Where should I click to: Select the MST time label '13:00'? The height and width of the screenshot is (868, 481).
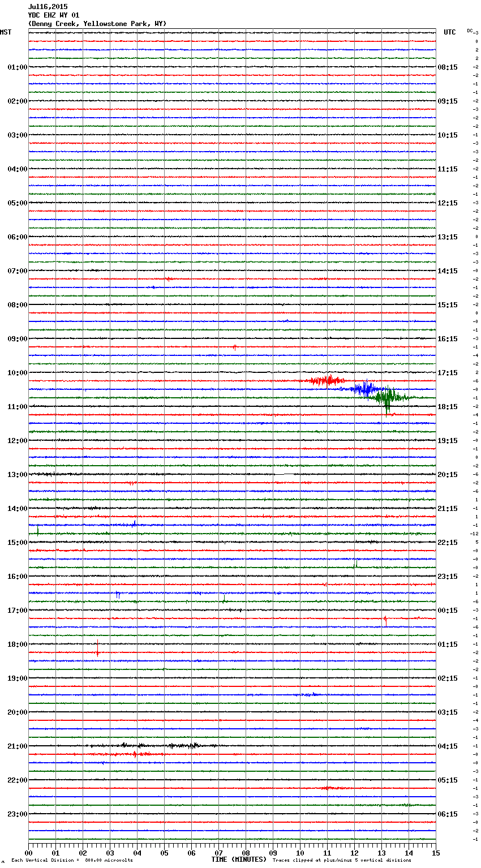(x=17, y=475)
